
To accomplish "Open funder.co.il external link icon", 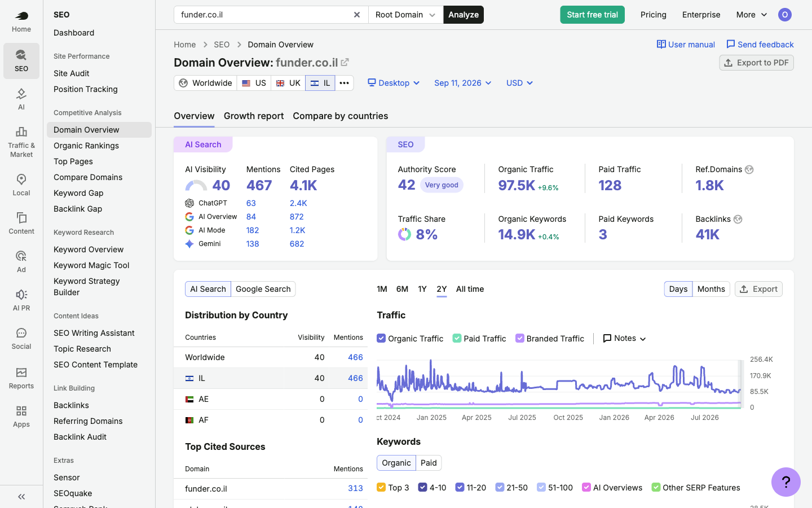I will tap(345, 62).
